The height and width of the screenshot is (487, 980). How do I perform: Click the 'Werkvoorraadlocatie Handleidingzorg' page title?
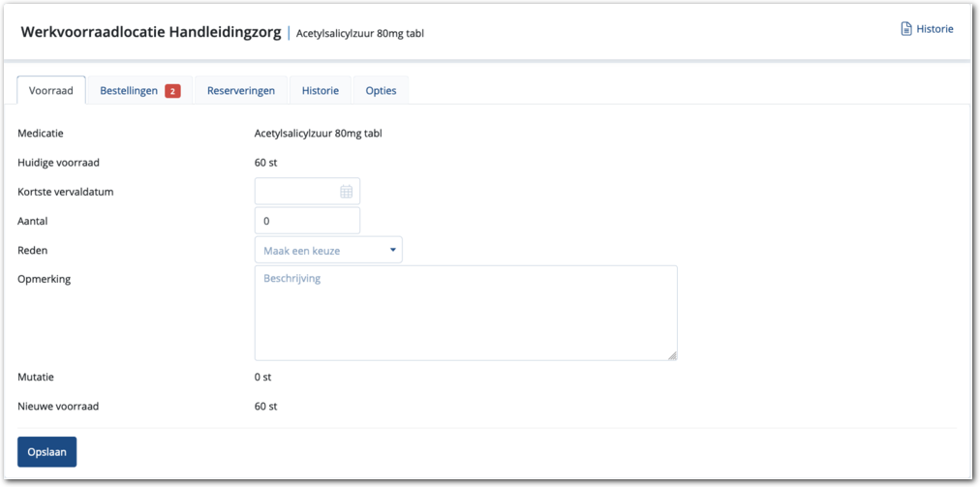tap(150, 33)
